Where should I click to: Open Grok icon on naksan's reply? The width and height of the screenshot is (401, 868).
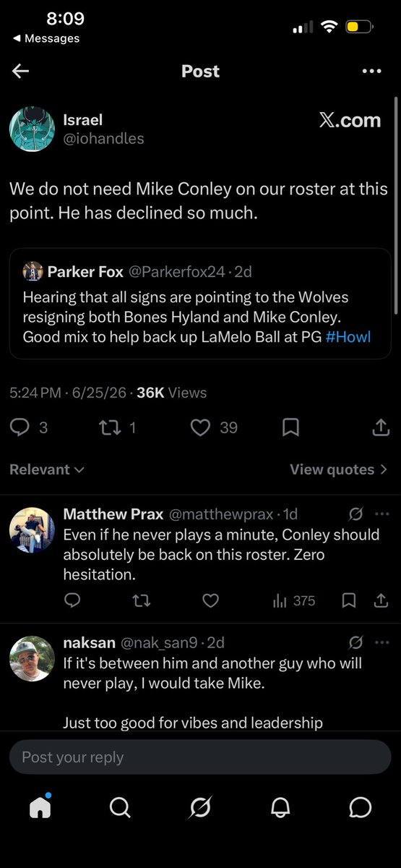355,642
